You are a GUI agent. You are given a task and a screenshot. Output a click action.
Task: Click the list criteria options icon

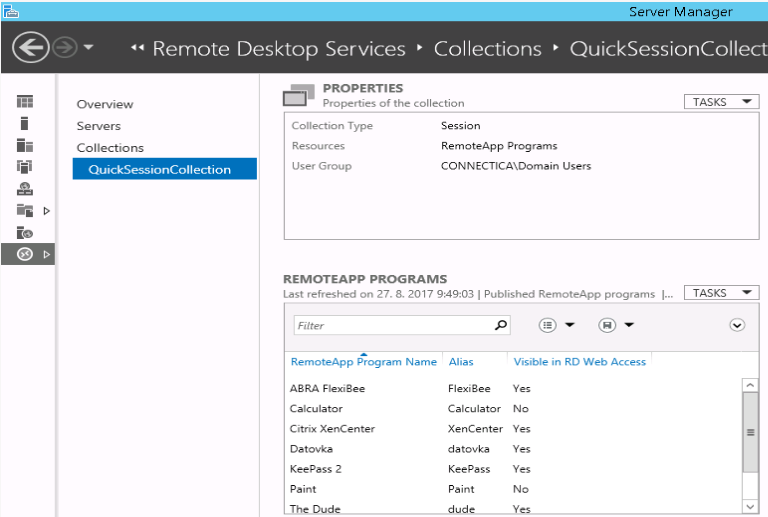(x=548, y=325)
